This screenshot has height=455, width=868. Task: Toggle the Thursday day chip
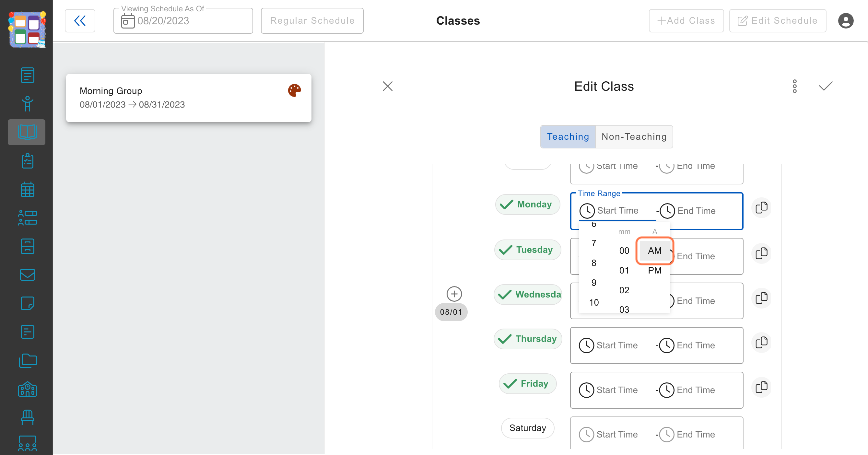(x=528, y=339)
